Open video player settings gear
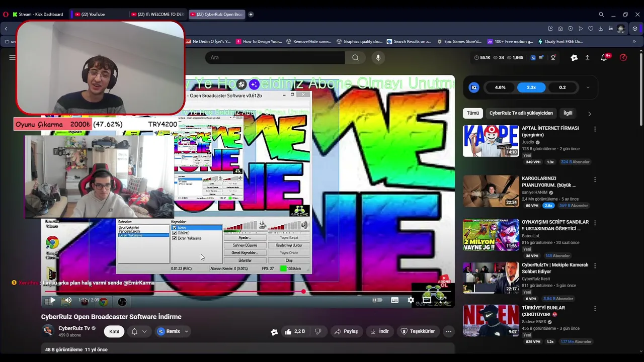The image size is (644, 362). 411,300
